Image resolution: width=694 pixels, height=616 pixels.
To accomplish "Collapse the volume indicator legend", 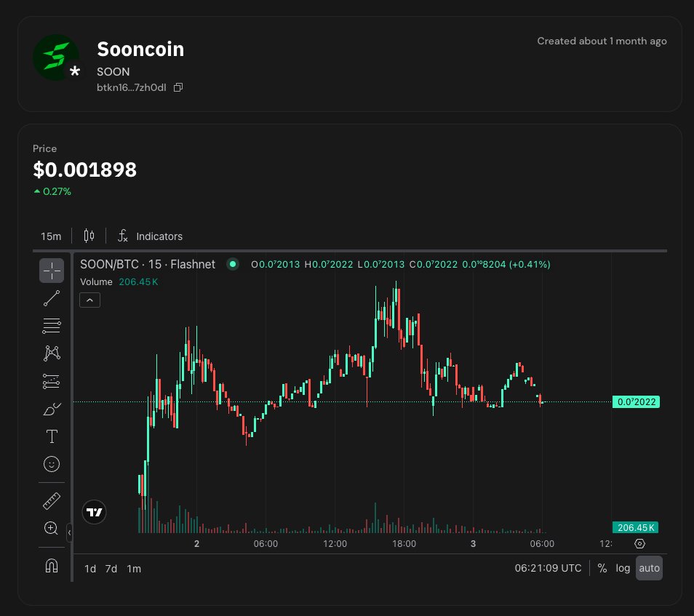I will (89, 300).
